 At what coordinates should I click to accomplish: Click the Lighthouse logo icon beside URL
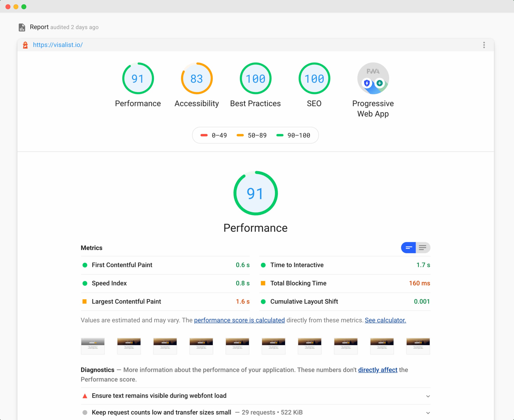[x=25, y=45]
